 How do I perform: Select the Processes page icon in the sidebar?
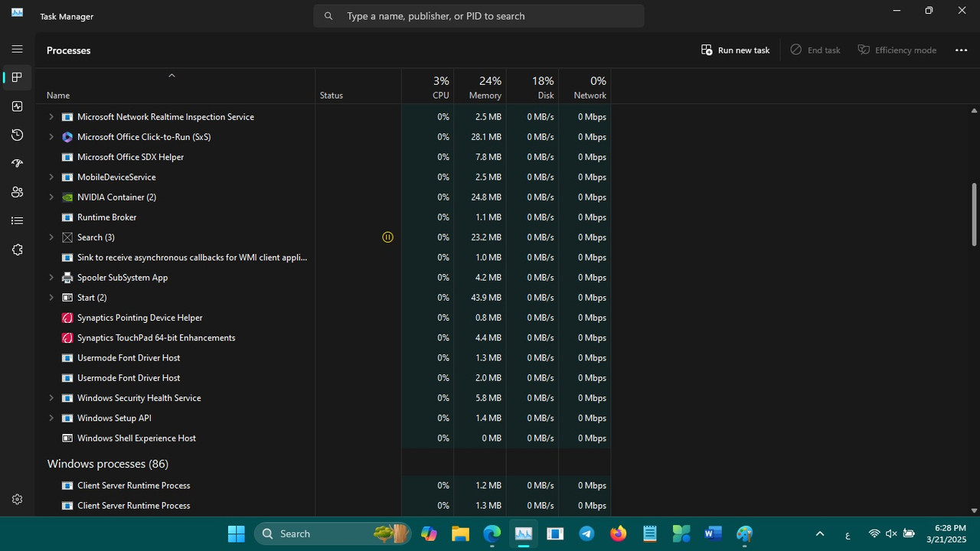coord(17,77)
